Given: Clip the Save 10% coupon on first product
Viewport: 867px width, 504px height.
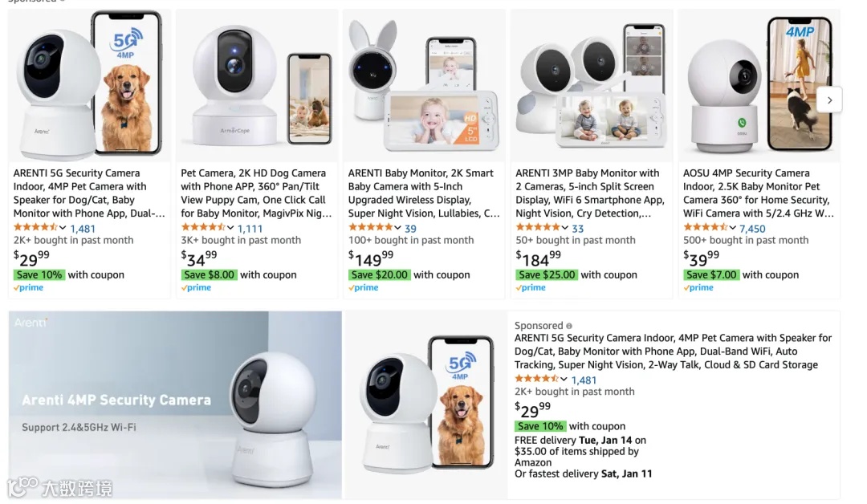Looking at the screenshot, I should pos(39,274).
